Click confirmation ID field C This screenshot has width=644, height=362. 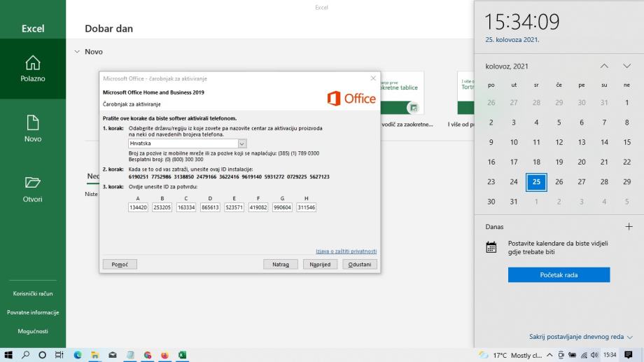click(x=186, y=207)
